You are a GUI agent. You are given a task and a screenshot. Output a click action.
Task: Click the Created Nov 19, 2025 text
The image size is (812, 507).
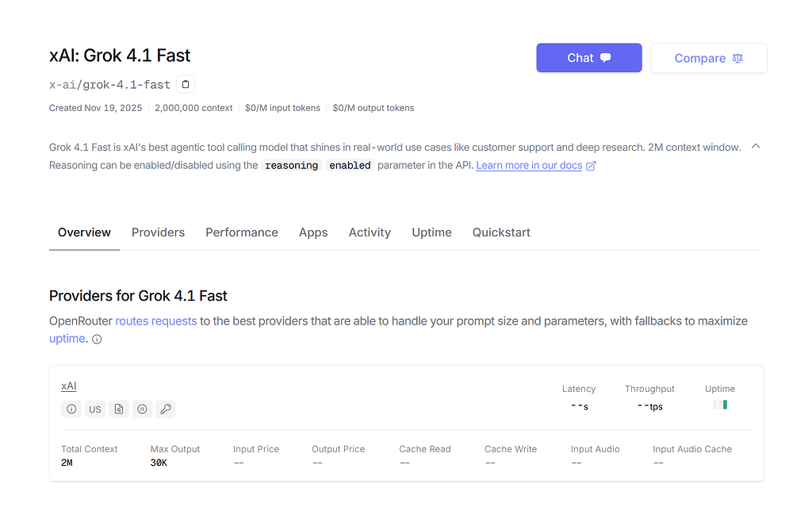coord(95,108)
